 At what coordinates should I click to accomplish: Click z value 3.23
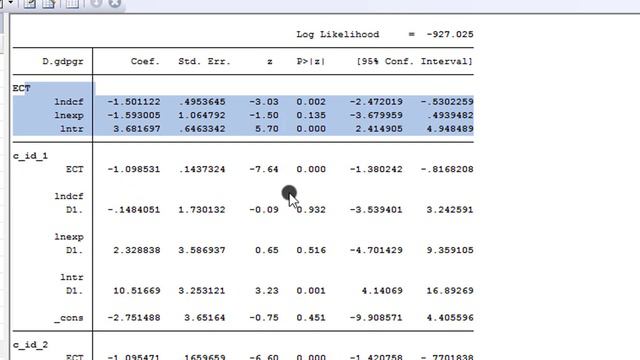pos(267,291)
